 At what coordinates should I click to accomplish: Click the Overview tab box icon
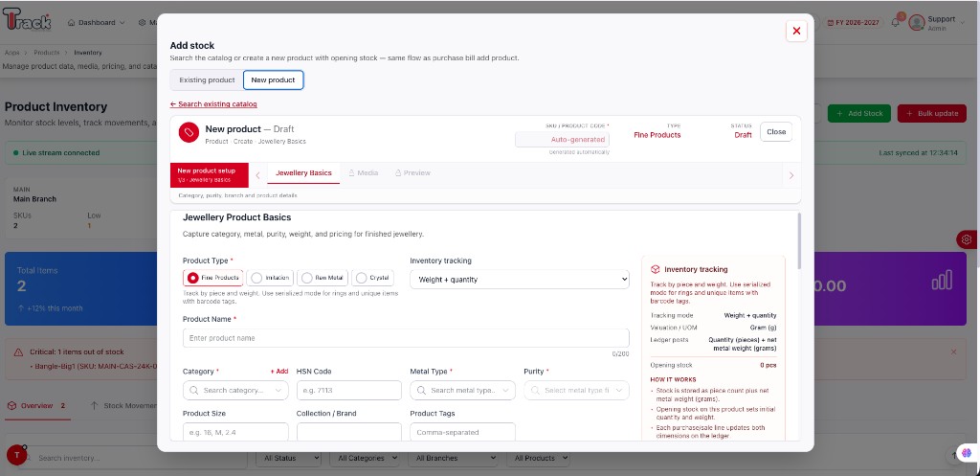coord(11,405)
